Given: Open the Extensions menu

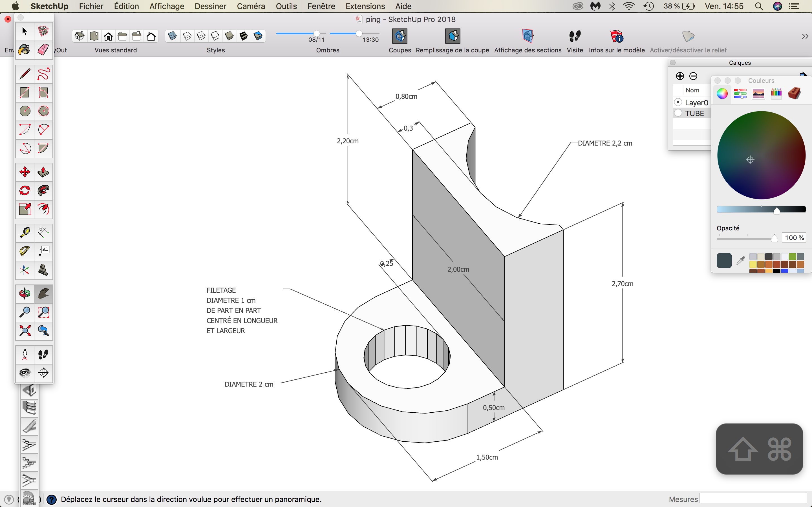Looking at the screenshot, I should 365,6.
